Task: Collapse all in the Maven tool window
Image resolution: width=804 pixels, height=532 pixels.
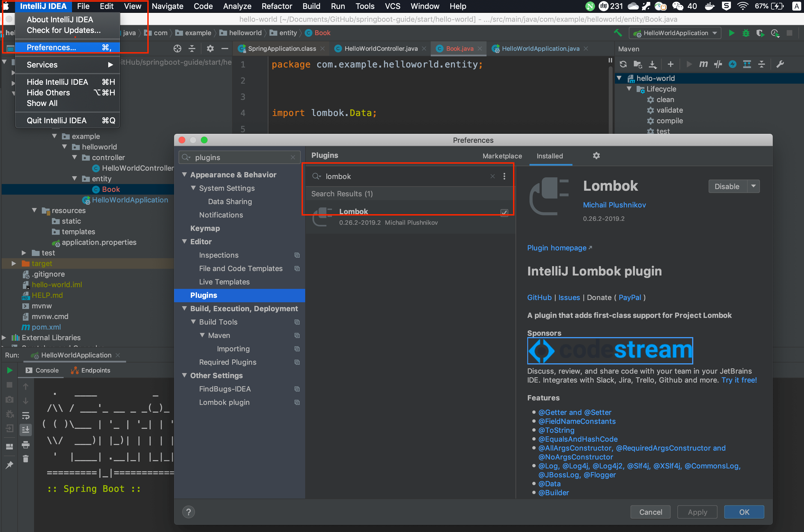Action: (x=762, y=64)
